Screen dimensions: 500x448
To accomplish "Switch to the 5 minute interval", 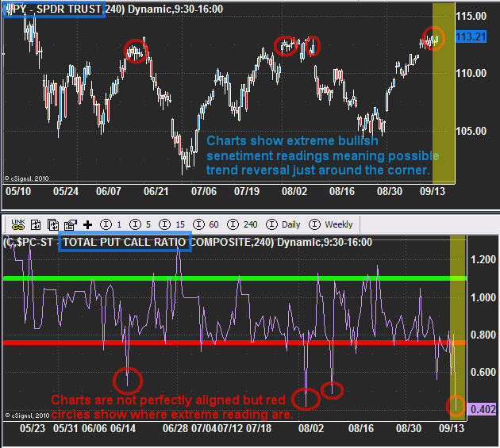I will [140, 224].
